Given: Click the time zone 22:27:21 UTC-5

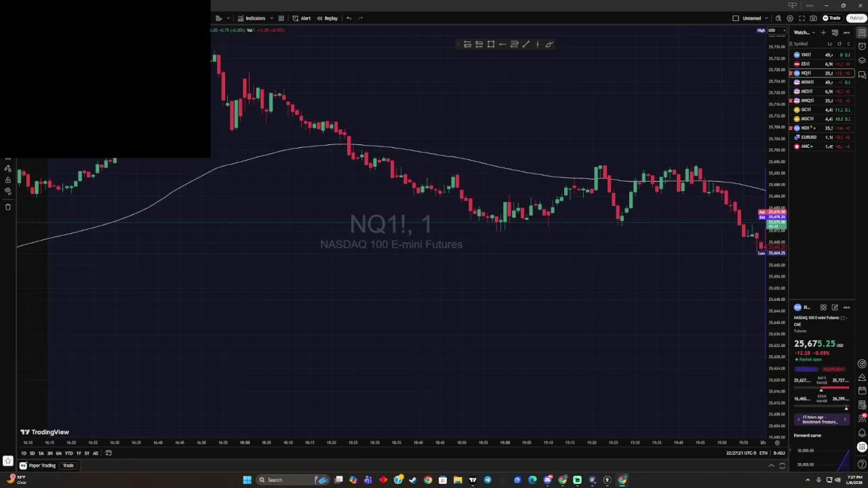Looking at the screenshot, I should click(x=741, y=453).
